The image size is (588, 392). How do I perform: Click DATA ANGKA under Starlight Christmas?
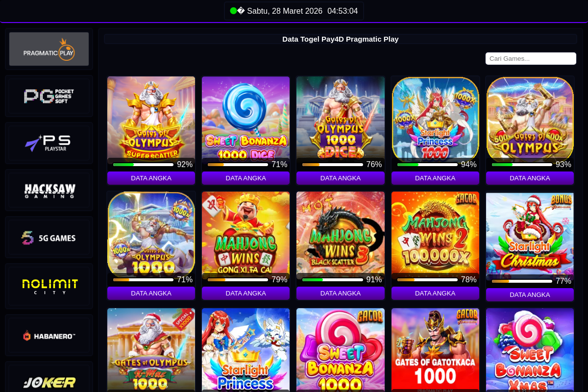pyautogui.click(x=530, y=294)
